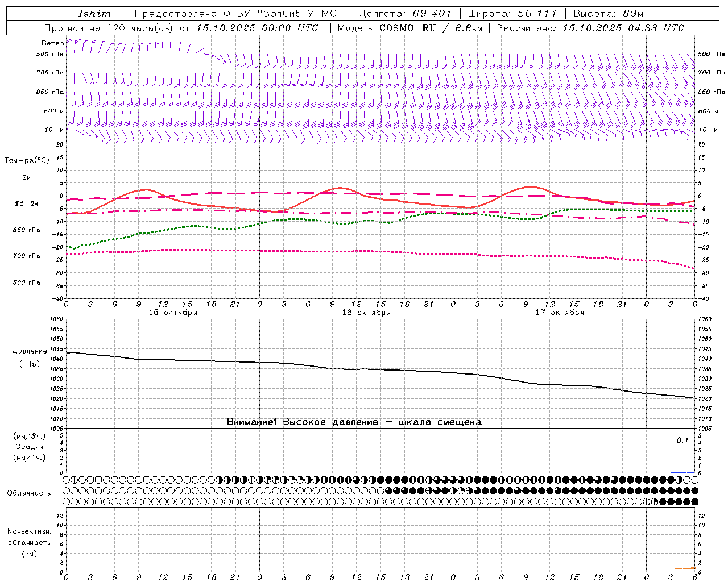Viewport: 728px width, 582px height.
Task: Click the 'Облачность' cloud cover label
Action: 29,493
